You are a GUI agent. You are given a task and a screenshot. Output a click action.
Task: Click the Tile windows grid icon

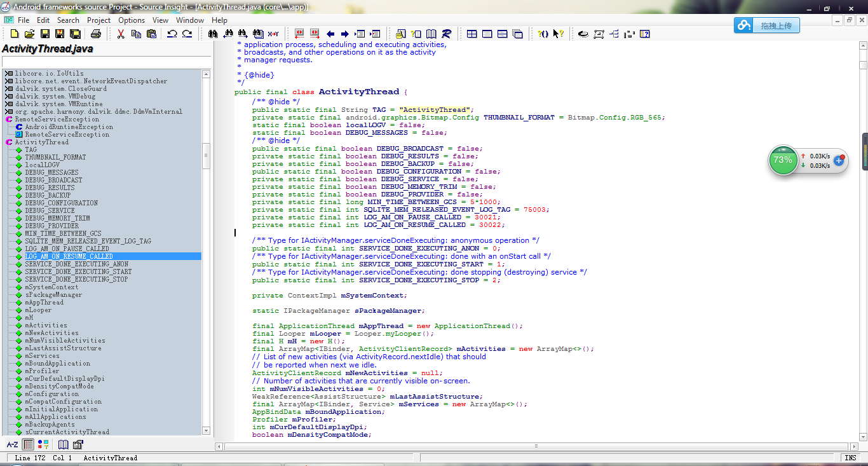(471, 34)
